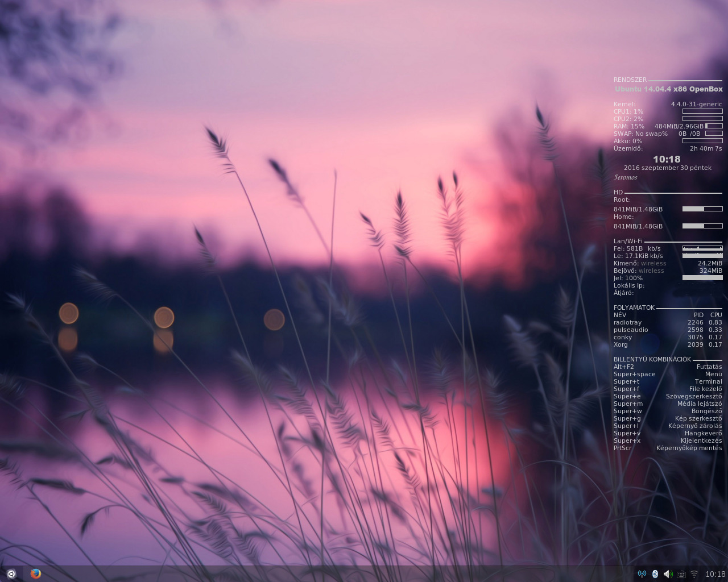Click the 'Lokális Ip:' label

[629, 285]
